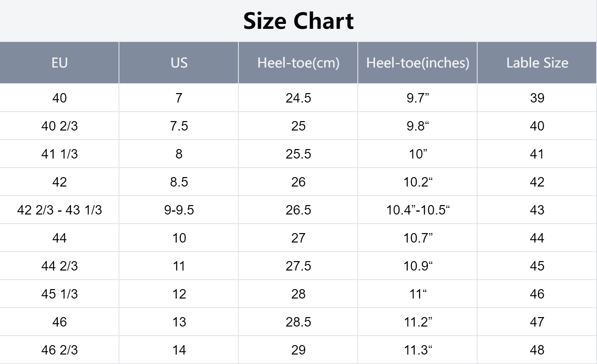Click the 28.5 cm heel-toe cell
This screenshot has width=597, height=364.
[298, 322]
